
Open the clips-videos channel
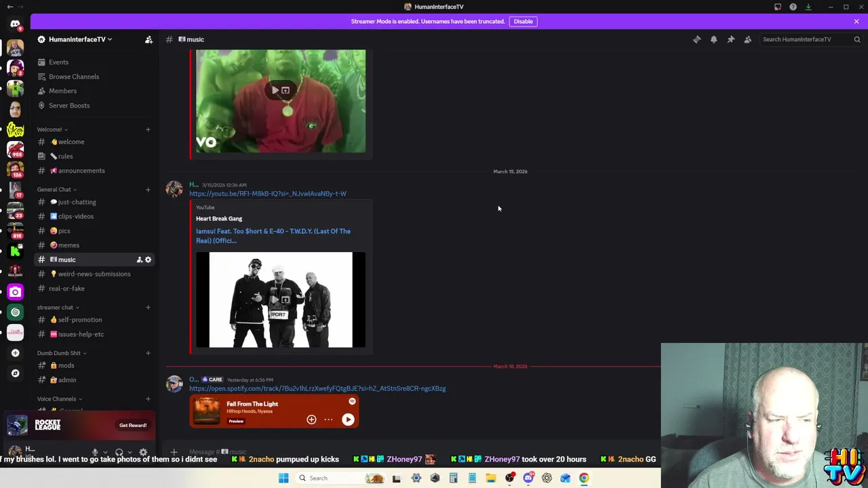coord(95,216)
